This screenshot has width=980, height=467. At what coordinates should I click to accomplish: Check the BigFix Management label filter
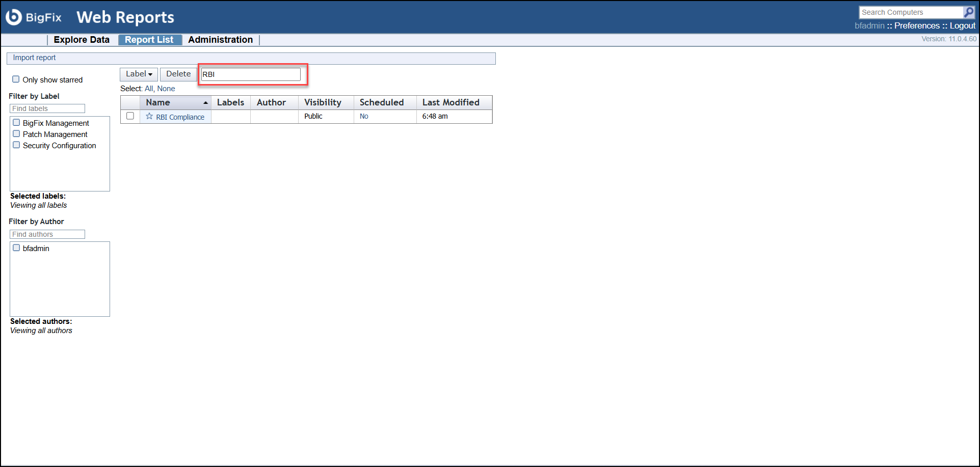[16, 122]
